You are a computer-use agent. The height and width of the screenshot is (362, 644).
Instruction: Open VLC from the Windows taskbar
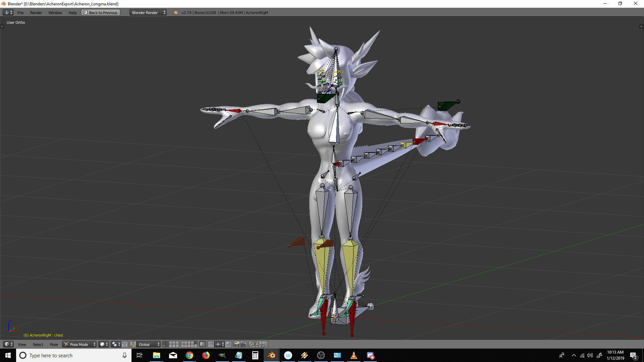[354, 355]
